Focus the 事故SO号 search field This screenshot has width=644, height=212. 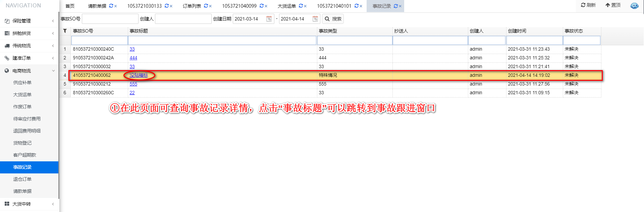tap(110, 19)
